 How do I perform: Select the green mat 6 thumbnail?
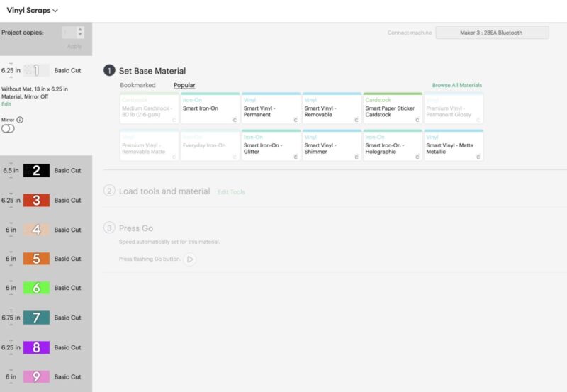(x=36, y=288)
